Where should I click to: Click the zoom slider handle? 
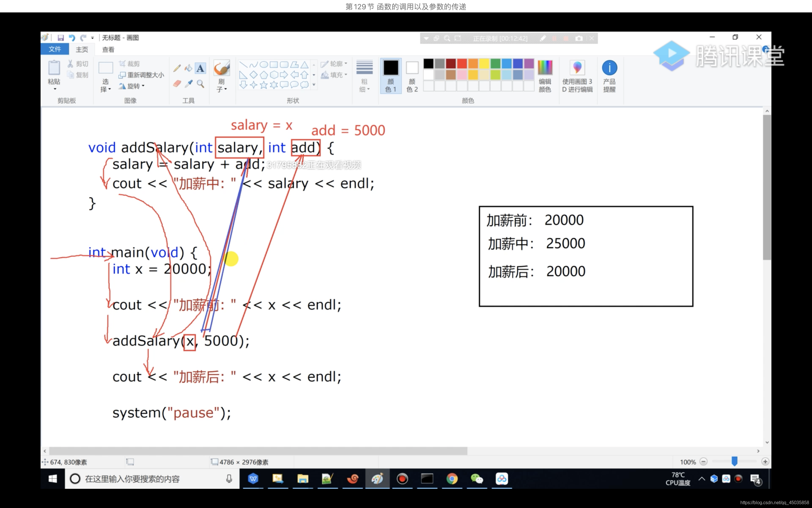click(734, 462)
